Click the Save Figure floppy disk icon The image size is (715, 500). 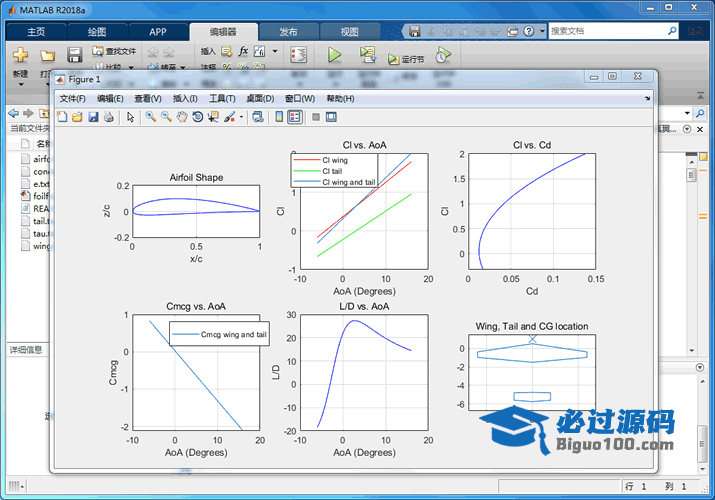click(x=93, y=117)
